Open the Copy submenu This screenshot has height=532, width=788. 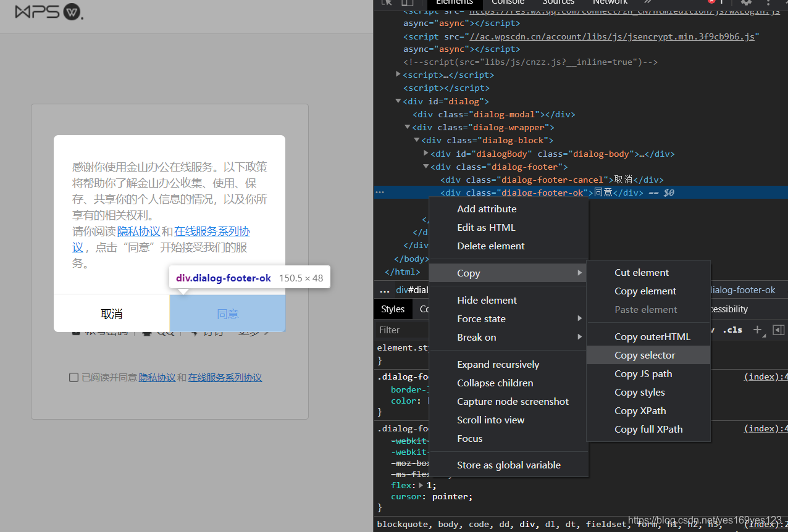508,273
